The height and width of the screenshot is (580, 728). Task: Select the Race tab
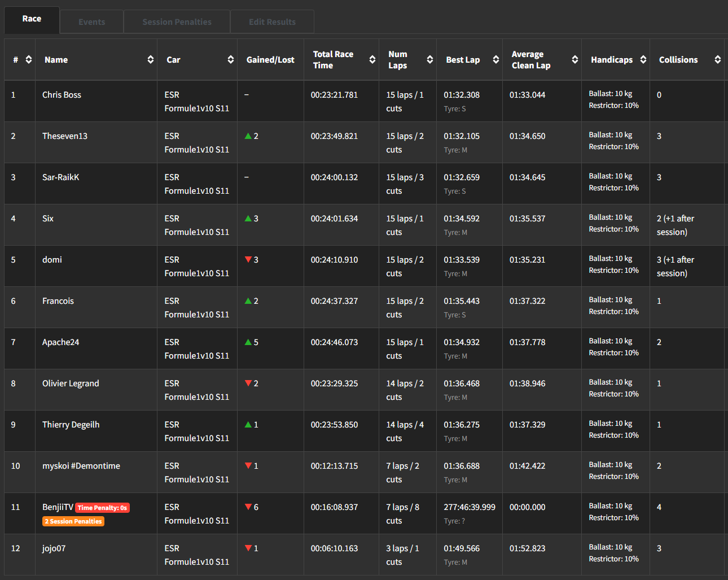[32, 19]
